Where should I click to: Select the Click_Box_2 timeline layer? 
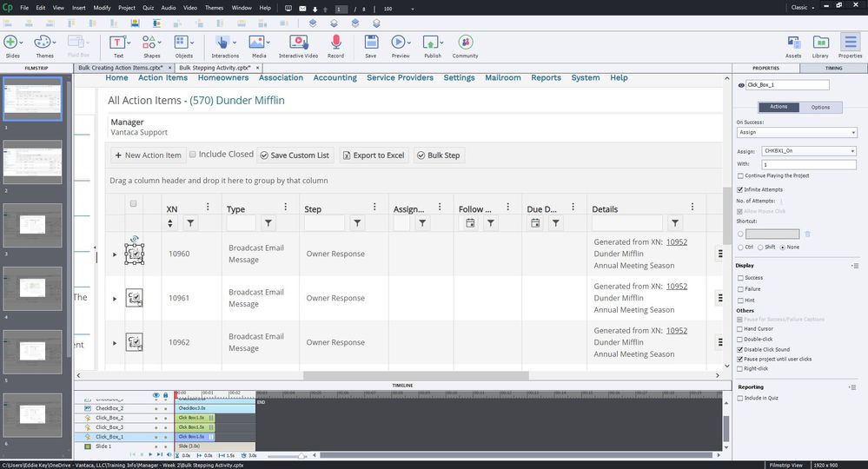point(109,418)
